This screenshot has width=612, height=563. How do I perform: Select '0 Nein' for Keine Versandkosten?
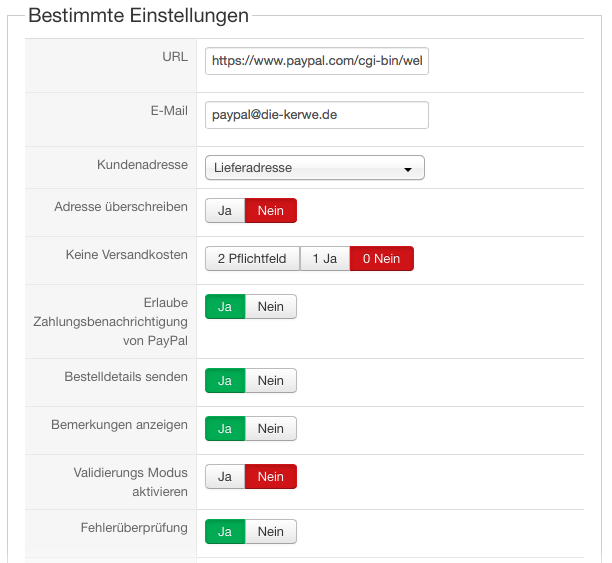[381, 259]
